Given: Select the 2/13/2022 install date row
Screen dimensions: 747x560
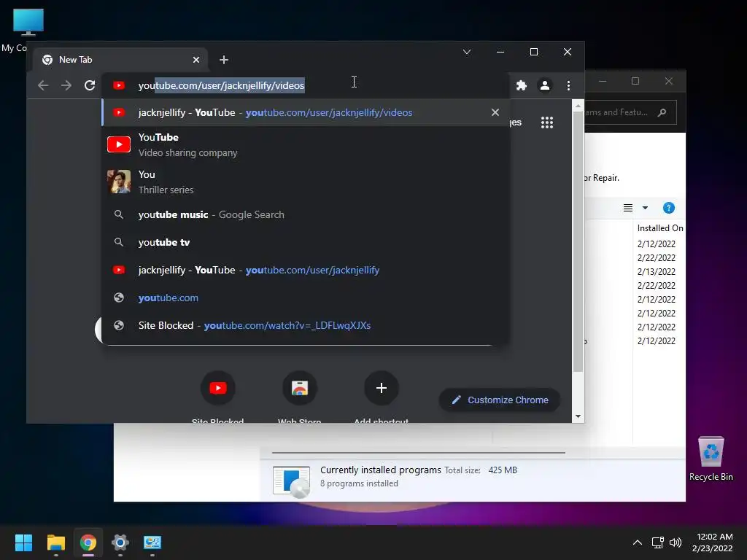Looking at the screenshot, I should point(657,271).
